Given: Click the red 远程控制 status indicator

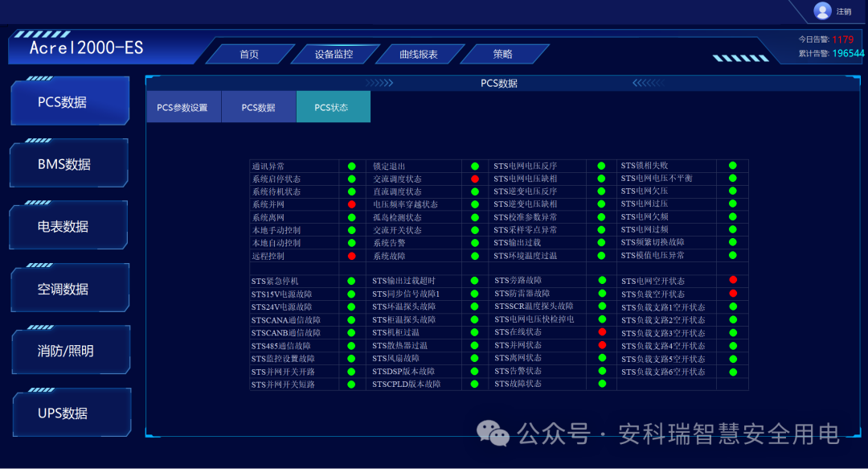Looking at the screenshot, I should tap(351, 256).
